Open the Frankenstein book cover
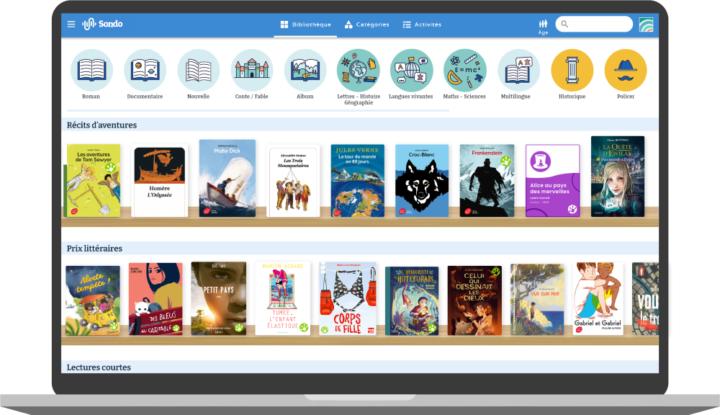Image resolution: width=720 pixels, height=415 pixels. (487, 180)
